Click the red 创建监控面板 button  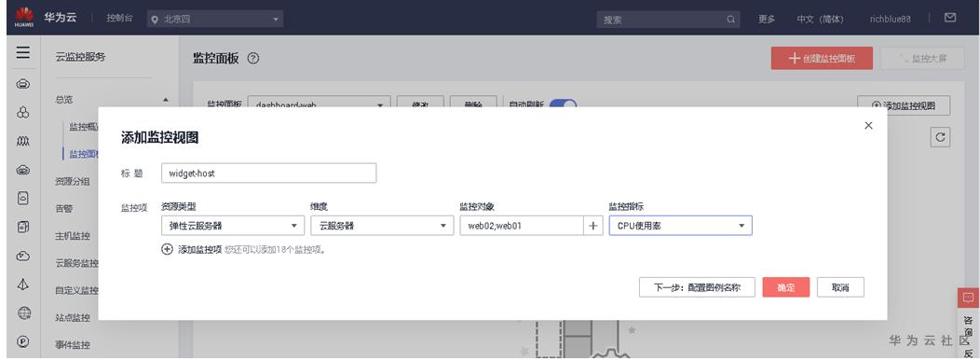click(822, 58)
